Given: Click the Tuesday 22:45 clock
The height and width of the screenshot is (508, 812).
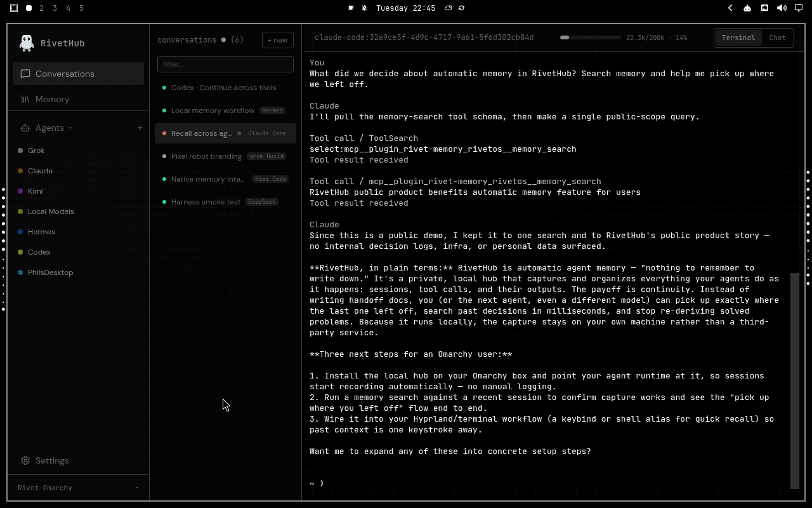Looking at the screenshot, I should point(405,8).
